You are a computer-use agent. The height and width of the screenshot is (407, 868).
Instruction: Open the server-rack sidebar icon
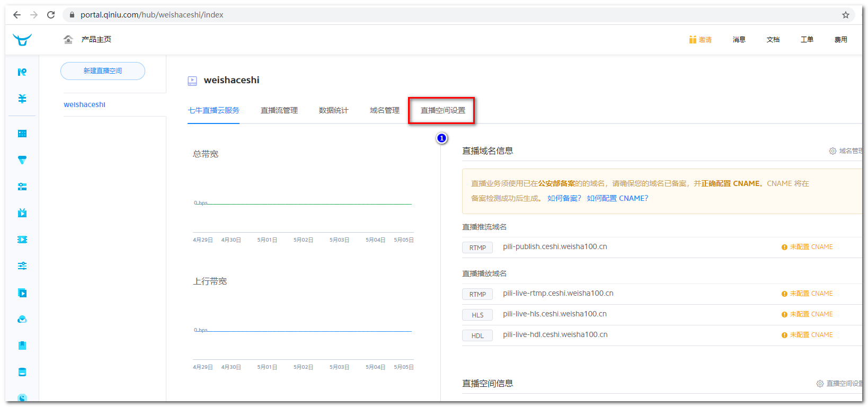point(22,187)
